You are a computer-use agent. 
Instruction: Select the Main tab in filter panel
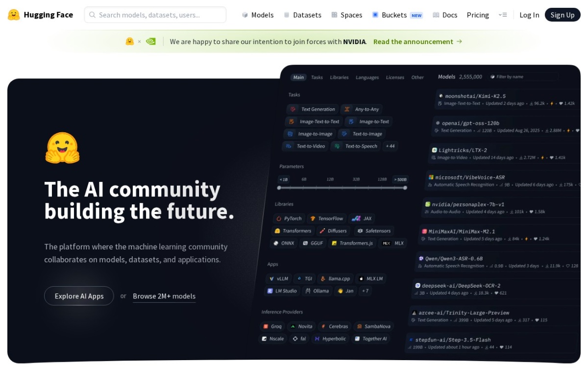[x=298, y=77]
